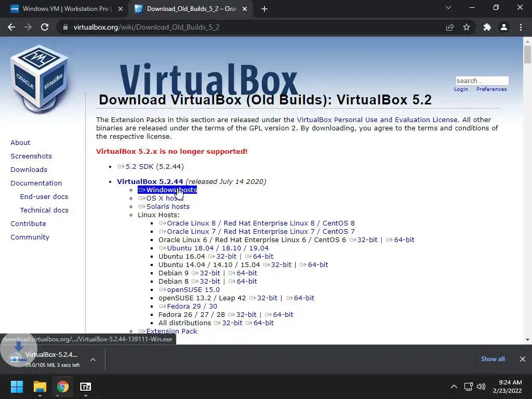Screen dimensions: 532x399
Task: Download Debian 9 32-bit package
Action: point(206,273)
